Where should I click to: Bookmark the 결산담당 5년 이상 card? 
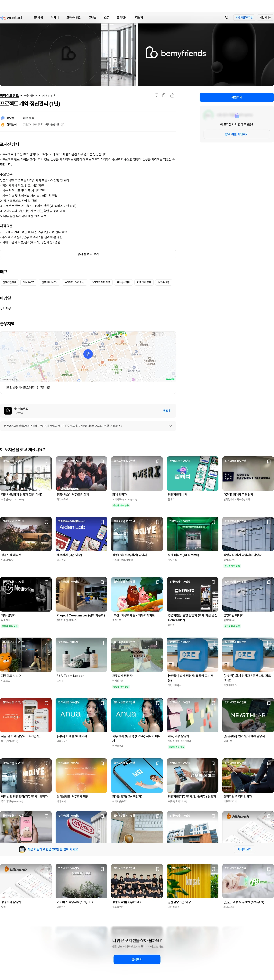(213, 869)
